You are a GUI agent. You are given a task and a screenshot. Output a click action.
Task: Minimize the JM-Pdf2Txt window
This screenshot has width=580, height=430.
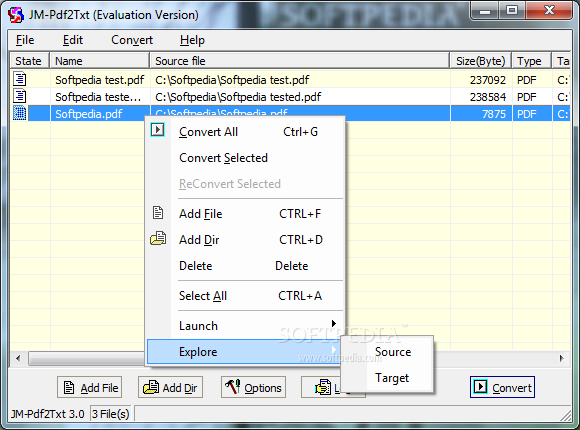485,11
